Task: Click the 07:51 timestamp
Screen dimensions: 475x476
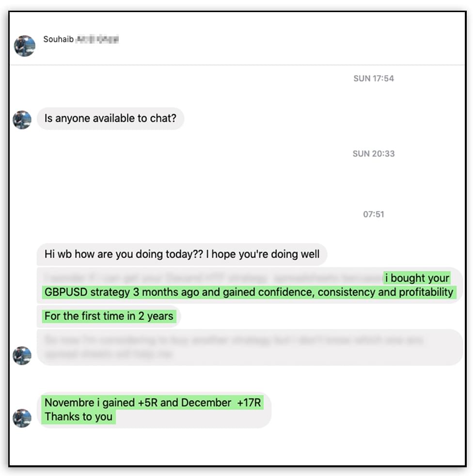Action: pyautogui.click(x=374, y=214)
